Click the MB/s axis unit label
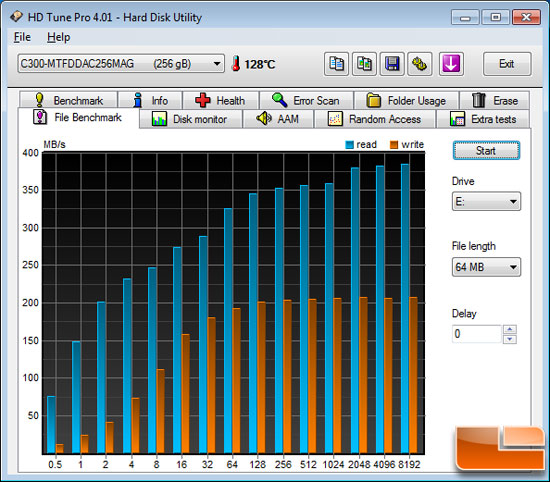550x482 pixels. coord(54,144)
